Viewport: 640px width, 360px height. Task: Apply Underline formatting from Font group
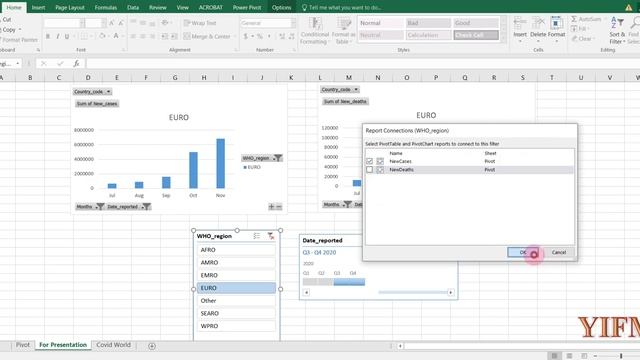67,36
